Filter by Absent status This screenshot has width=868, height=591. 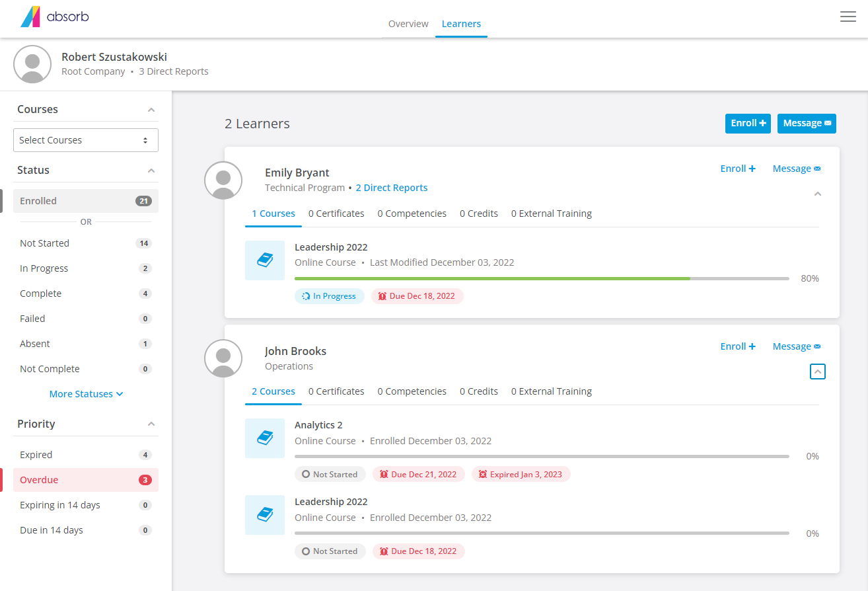coord(86,344)
